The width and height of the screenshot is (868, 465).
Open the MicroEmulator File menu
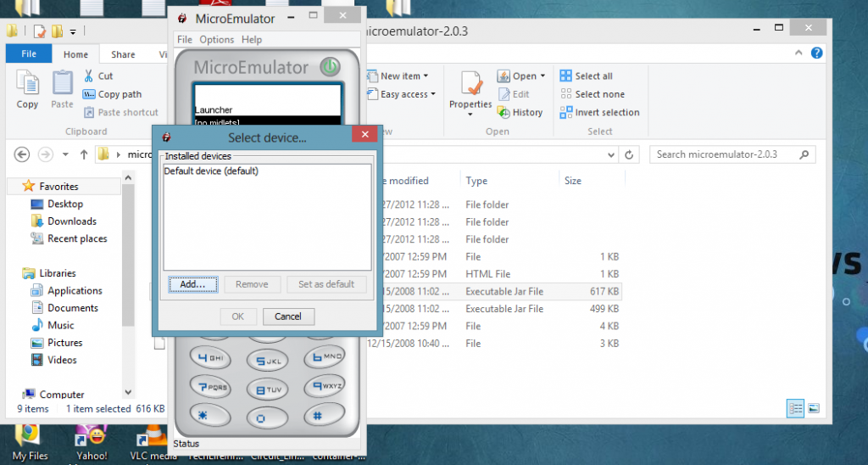point(184,40)
